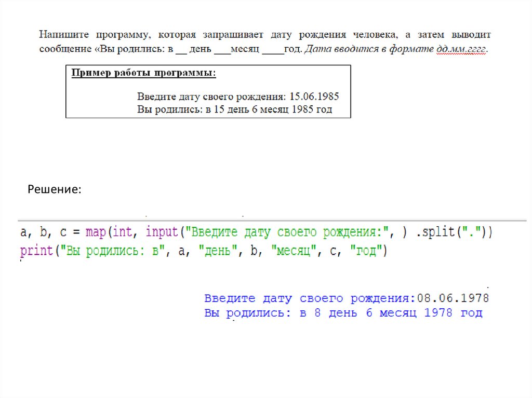This screenshot has width=532, height=398.
Task: Click the green string "Вы родились: в" in code
Action: [x=111, y=251]
